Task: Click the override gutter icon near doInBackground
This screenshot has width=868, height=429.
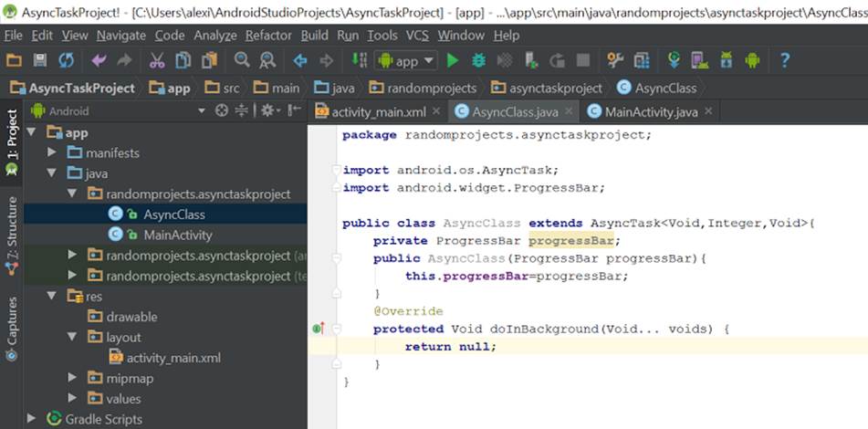Action: [318, 329]
